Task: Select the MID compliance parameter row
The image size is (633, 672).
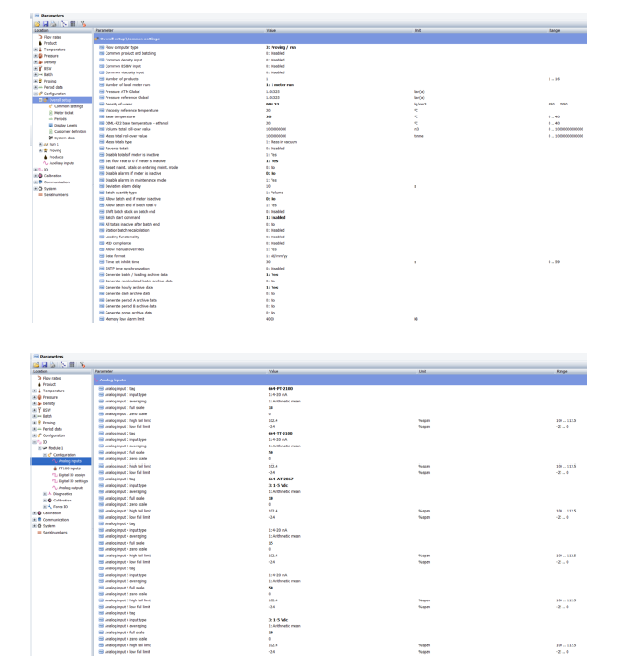Action: pos(340,243)
